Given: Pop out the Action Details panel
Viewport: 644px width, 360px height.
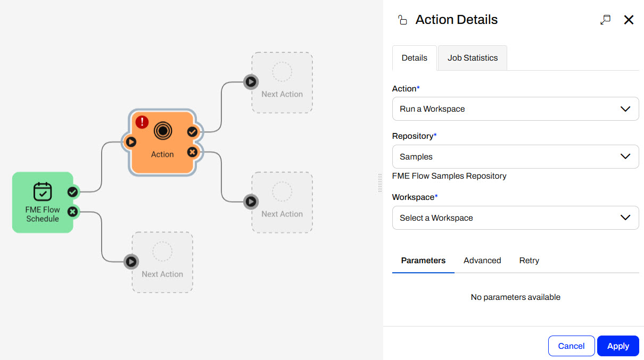Looking at the screenshot, I should [x=605, y=20].
